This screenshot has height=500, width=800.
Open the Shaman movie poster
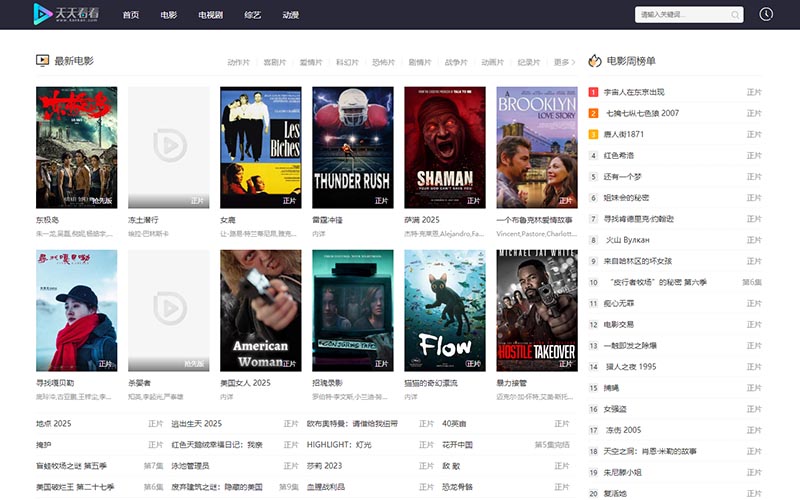445,147
